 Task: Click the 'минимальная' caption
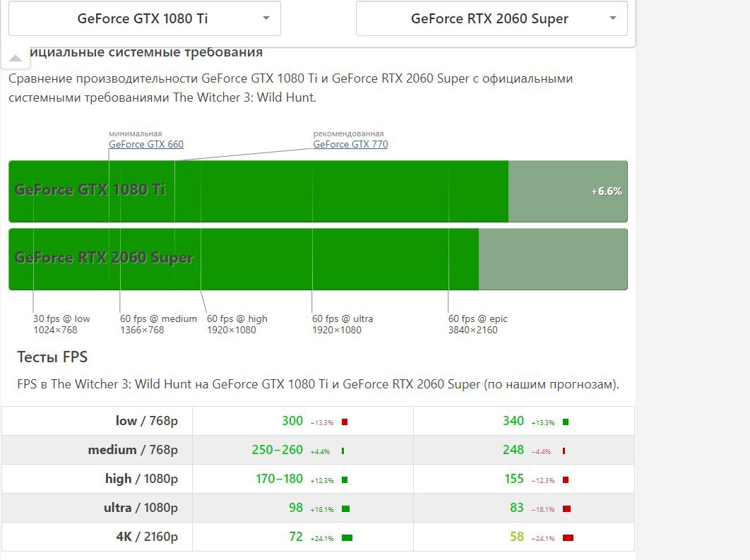click(136, 133)
